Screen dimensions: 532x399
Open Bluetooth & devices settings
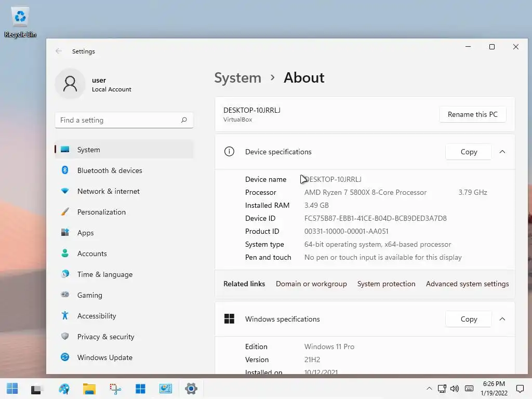(x=124, y=170)
